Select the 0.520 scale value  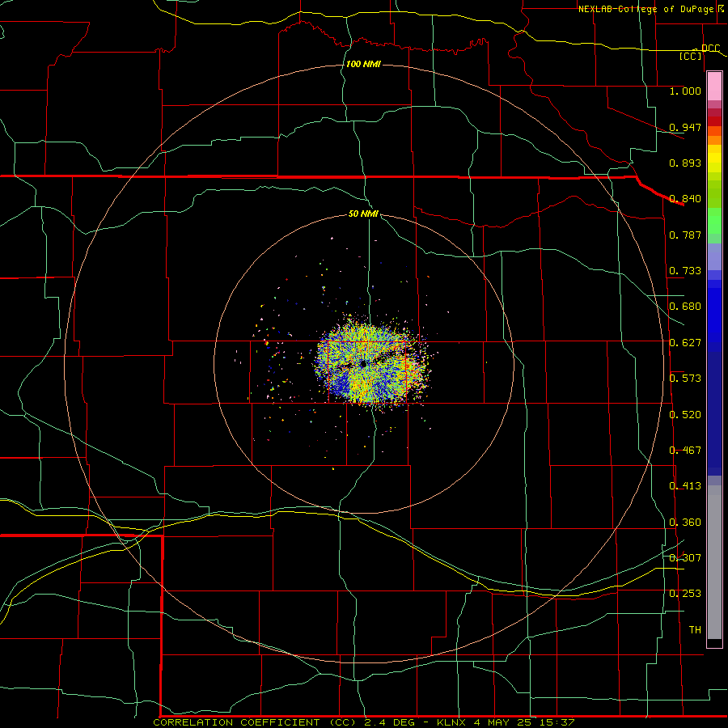tap(685, 415)
